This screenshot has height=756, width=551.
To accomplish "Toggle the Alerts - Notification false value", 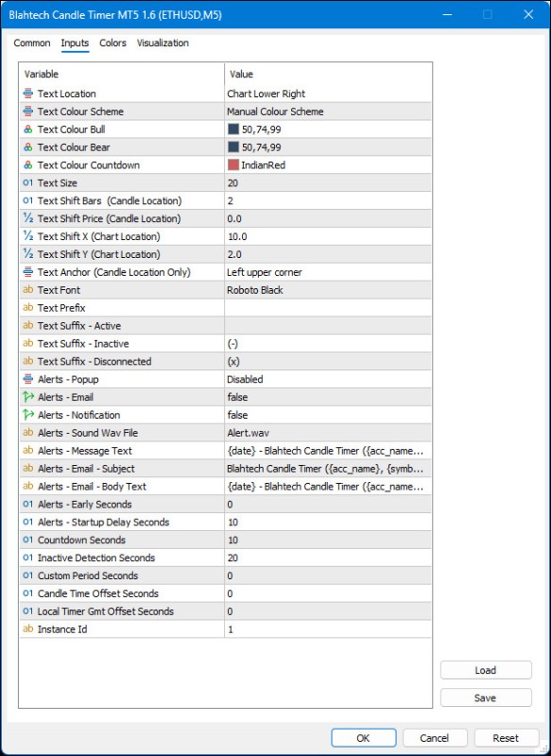I will 328,415.
